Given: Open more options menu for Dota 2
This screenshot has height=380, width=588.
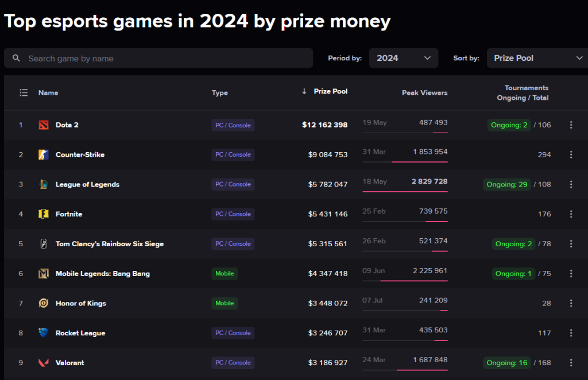Looking at the screenshot, I should coord(571,125).
